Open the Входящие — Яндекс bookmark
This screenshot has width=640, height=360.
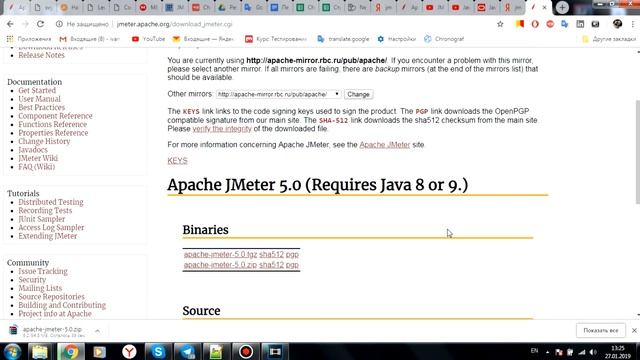coord(203,39)
